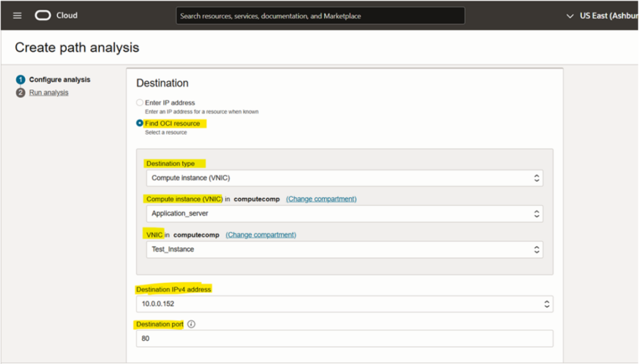Open the Destination type dropdown
The image size is (640, 364).
pyautogui.click(x=344, y=178)
